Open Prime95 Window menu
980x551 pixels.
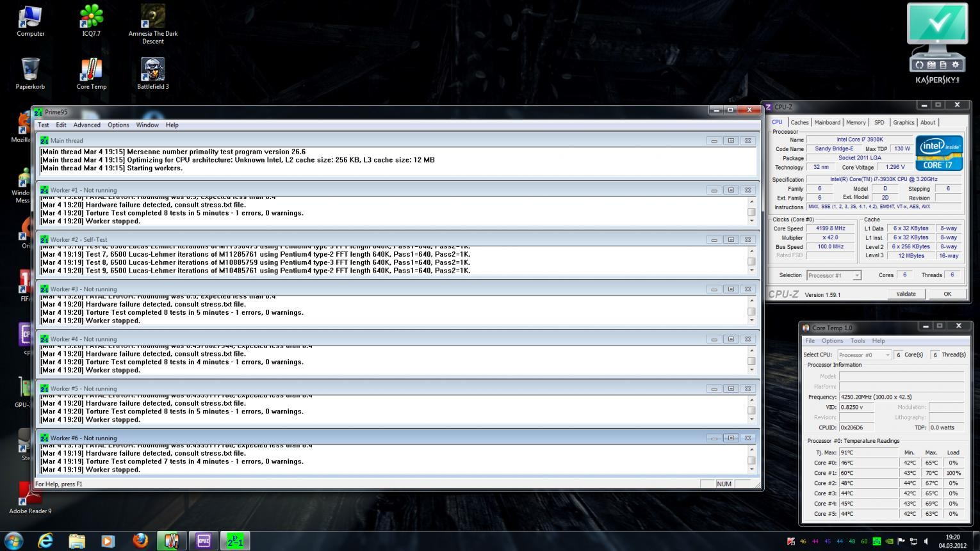[147, 125]
